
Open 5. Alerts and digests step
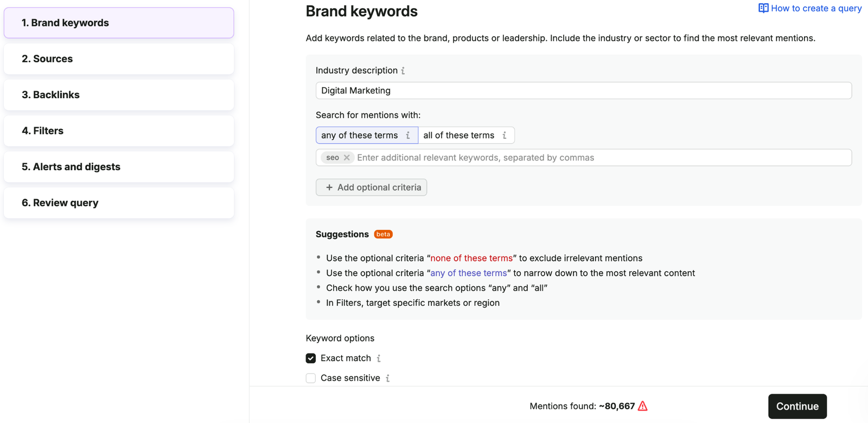(x=119, y=166)
